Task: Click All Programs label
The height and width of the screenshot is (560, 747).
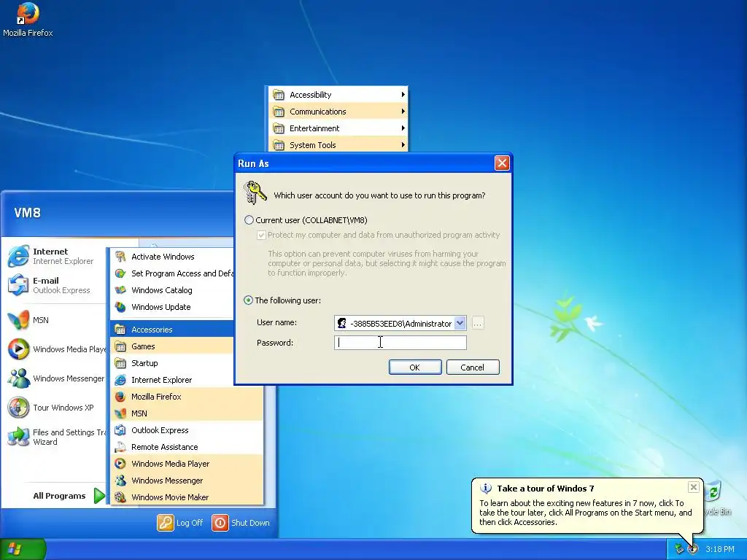Action: [x=59, y=496]
